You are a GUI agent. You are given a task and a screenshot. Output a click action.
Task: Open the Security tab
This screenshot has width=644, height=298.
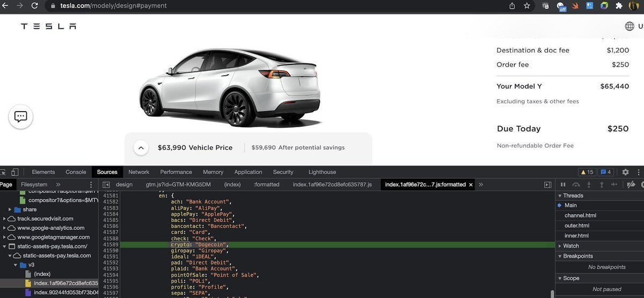click(283, 172)
